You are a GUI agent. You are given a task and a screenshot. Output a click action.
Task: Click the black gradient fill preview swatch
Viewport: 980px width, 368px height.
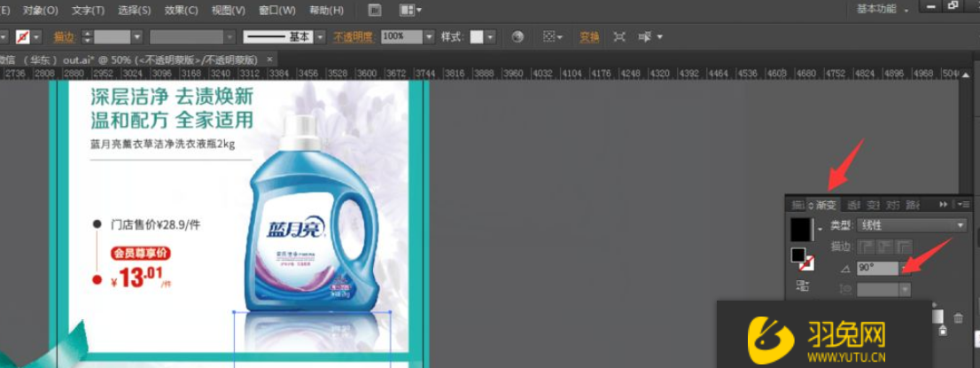(802, 229)
